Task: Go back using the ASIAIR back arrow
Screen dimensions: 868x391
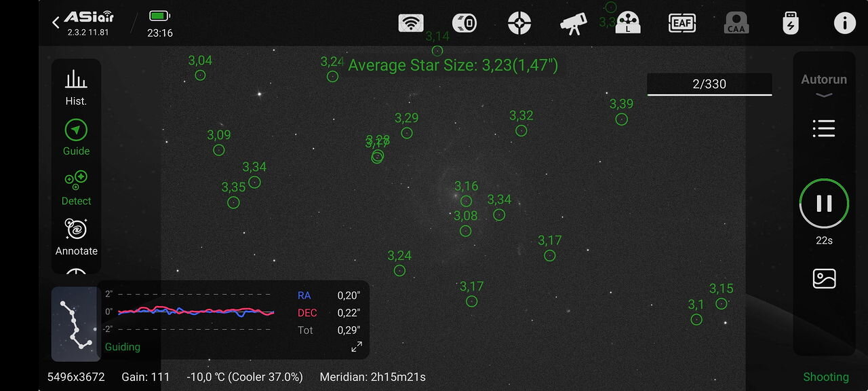Action: (x=56, y=22)
